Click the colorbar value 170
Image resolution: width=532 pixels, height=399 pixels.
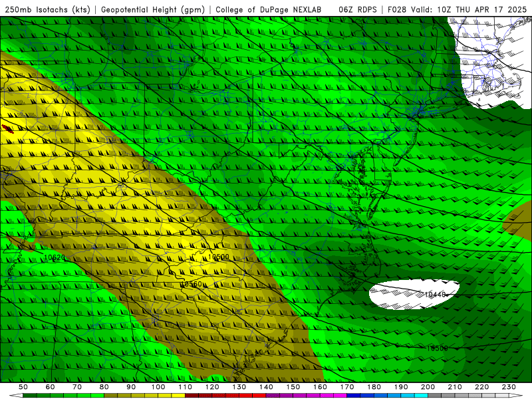coord(347,387)
